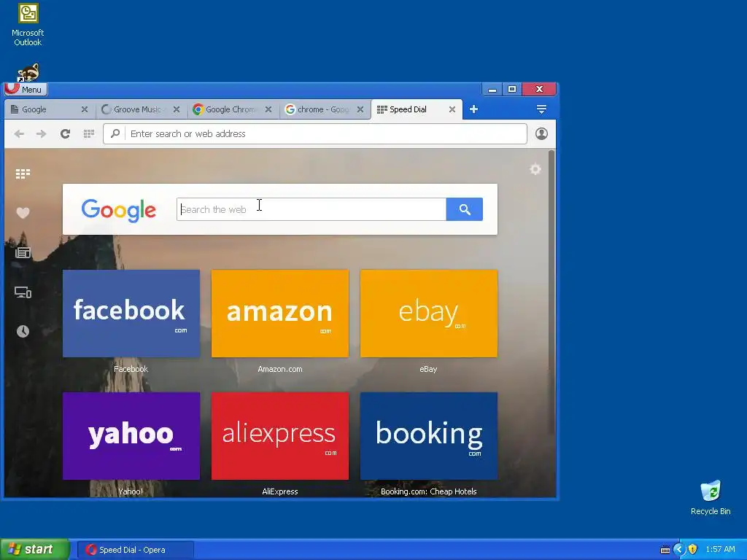Open the Yahoo speed dial tile
Viewport: 747px width, 560px height.
point(131,436)
